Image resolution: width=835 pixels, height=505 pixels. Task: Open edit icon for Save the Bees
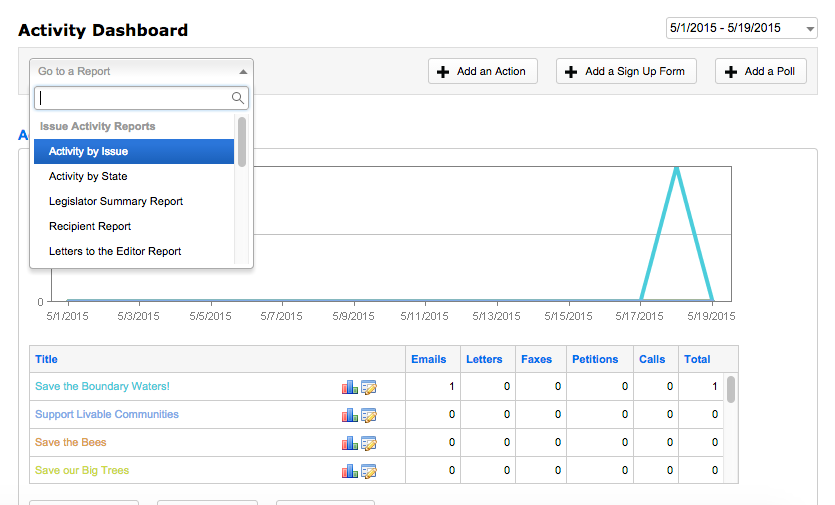(x=369, y=443)
